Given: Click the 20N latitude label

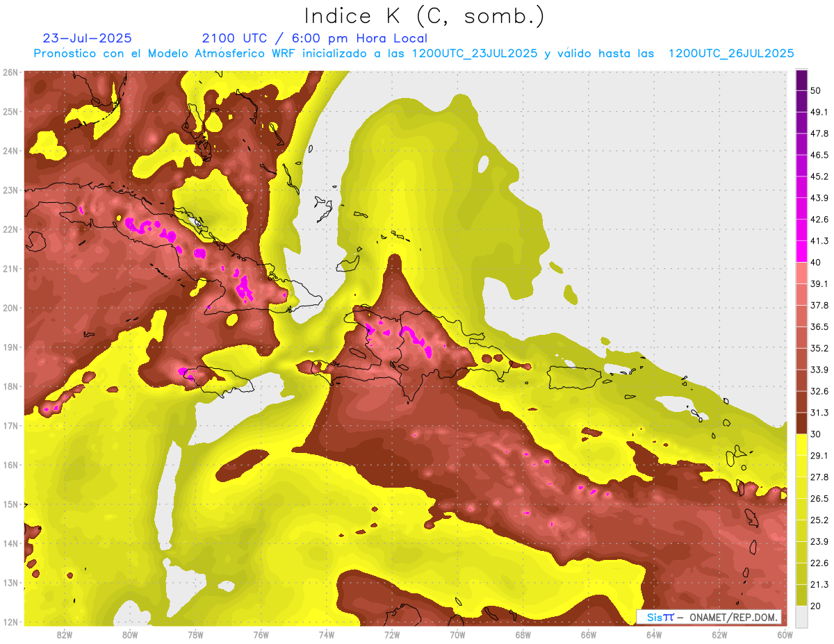Looking at the screenshot, I should pos(10,308).
